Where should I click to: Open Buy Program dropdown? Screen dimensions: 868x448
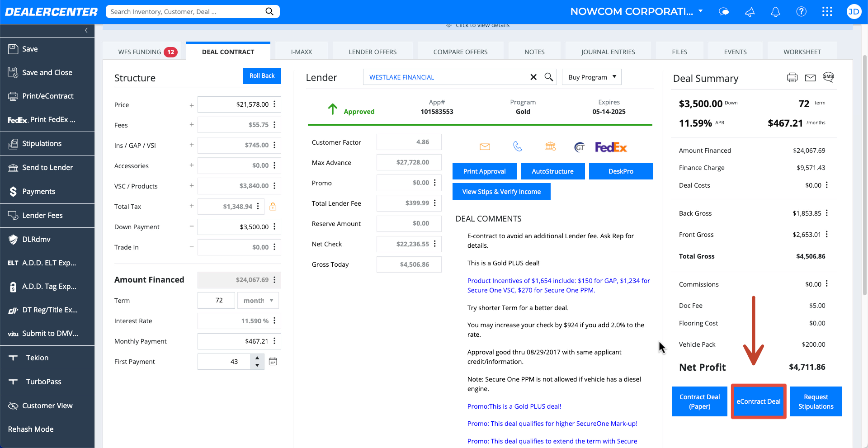coord(592,77)
